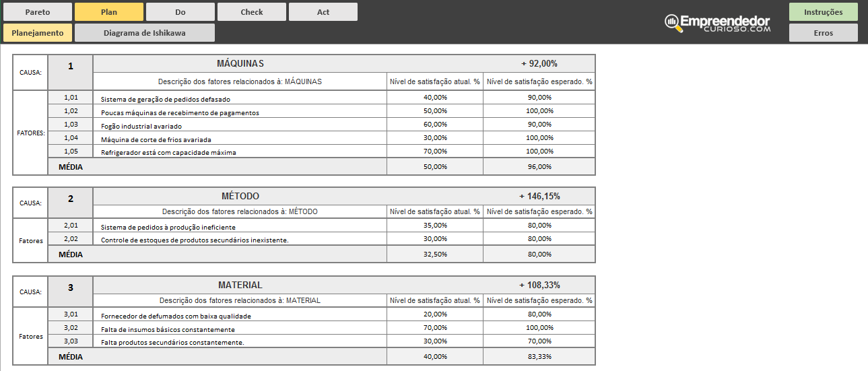Click the + 146,15% improvement value

click(539, 197)
